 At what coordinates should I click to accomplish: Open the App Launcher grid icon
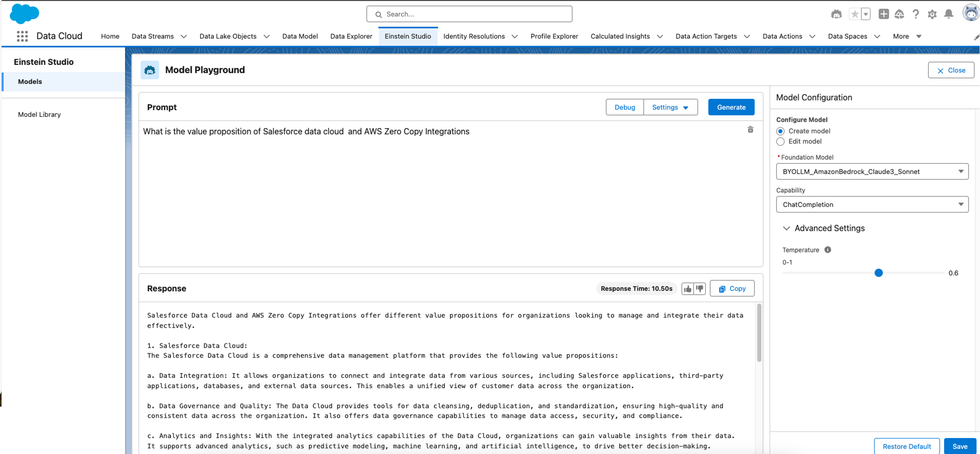point(22,36)
